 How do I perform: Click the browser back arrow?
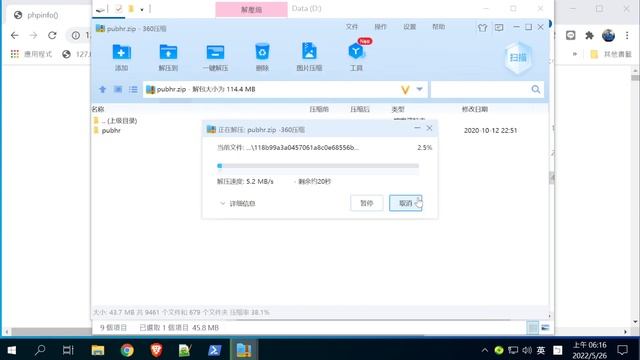pyautogui.click(x=15, y=36)
